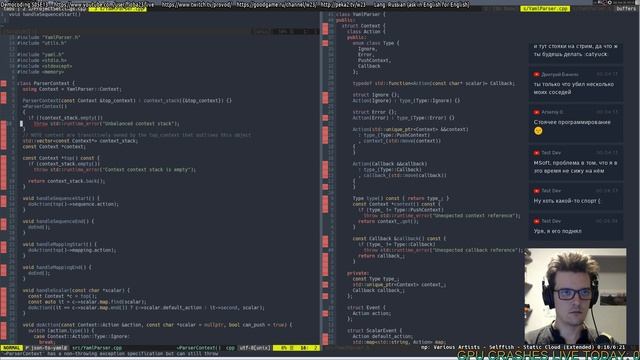640x360 pixels.
Task: Click the 'const Callback &callback() const {' line
Action: coord(399,238)
